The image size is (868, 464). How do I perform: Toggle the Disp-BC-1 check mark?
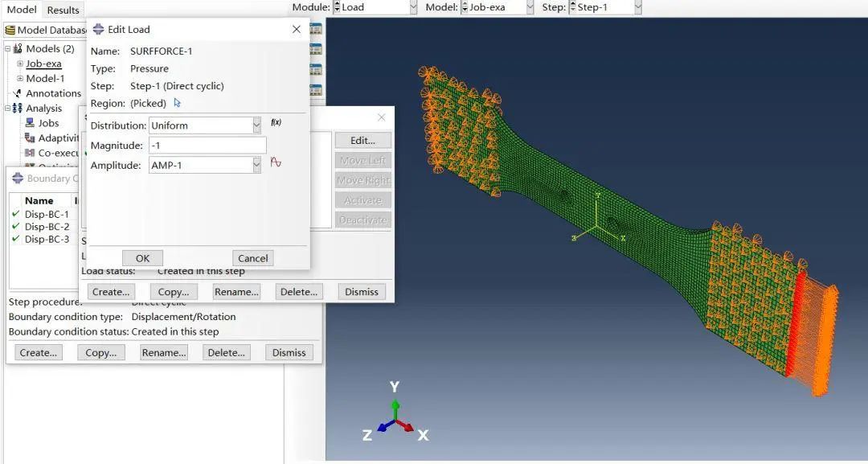coord(15,214)
